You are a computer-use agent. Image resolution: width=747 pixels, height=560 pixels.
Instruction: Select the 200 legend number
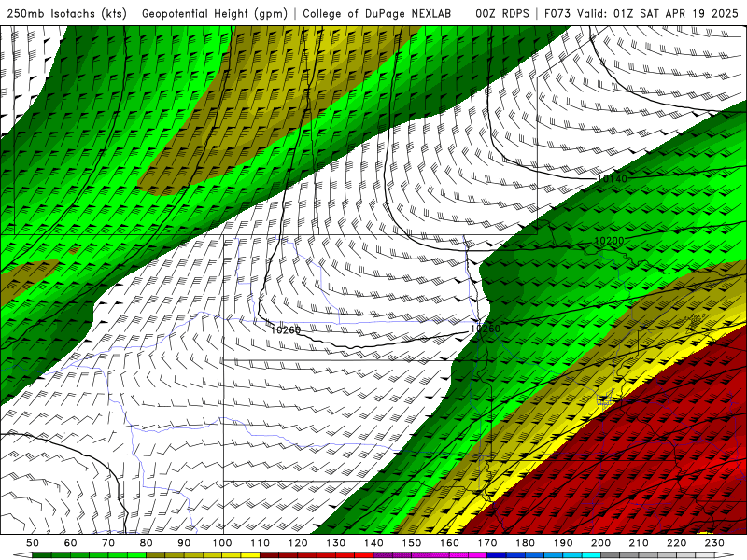click(x=601, y=543)
